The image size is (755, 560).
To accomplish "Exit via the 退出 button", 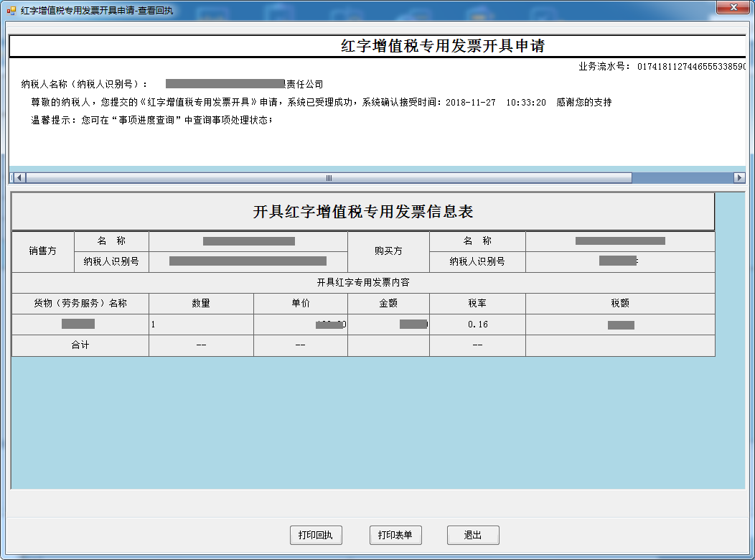I will coord(472,535).
